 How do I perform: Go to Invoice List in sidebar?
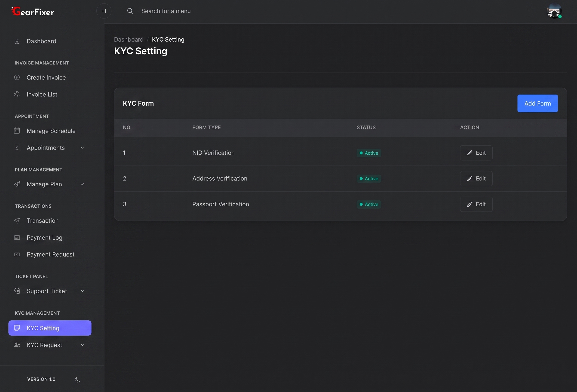point(50,94)
